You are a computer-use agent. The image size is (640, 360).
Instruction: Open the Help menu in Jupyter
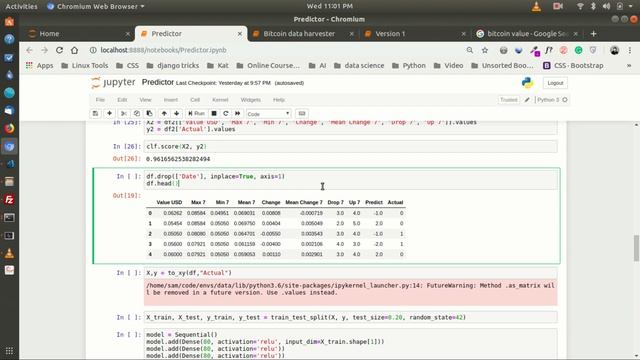click(x=279, y=100)
